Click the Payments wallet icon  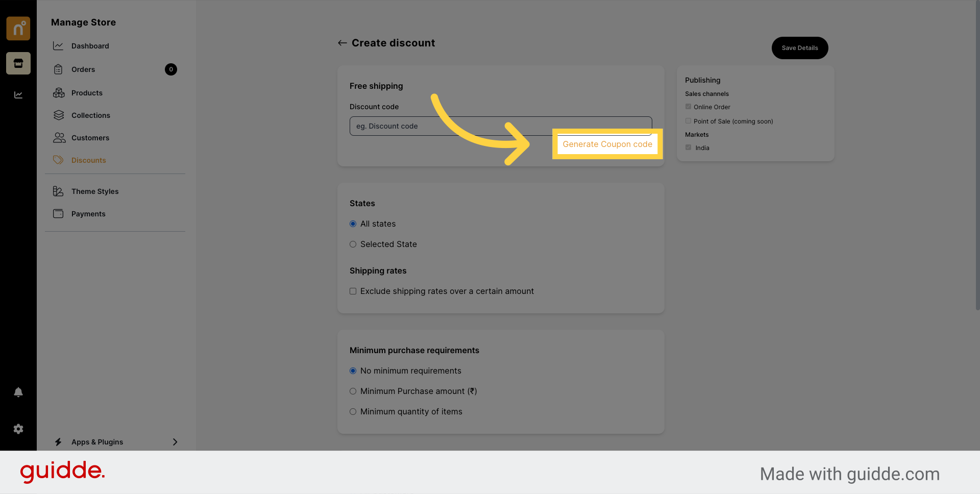tap(58, 214)
